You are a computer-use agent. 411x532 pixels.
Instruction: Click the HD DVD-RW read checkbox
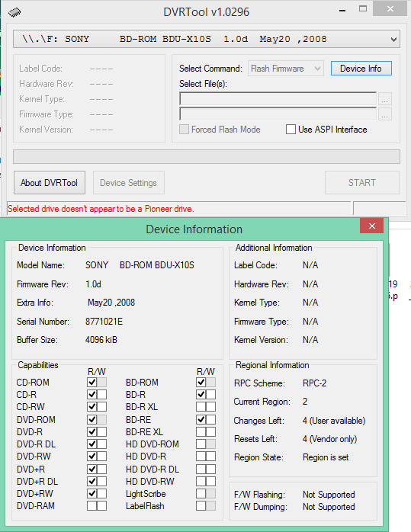(201, 482)
